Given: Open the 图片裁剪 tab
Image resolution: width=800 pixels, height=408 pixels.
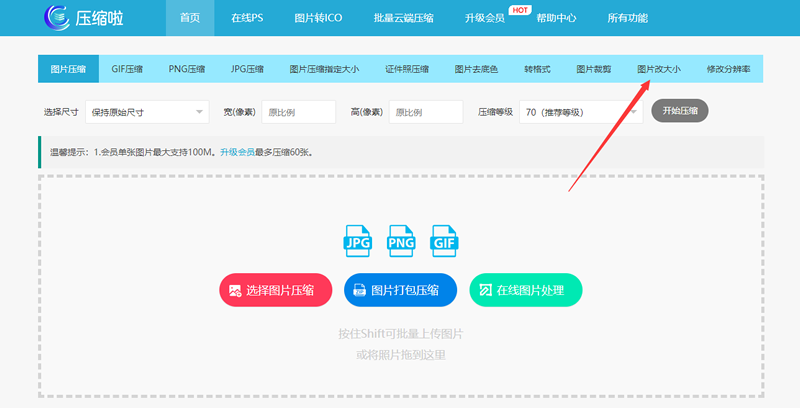Looking at the screenshot, I should tap(594, 69).
